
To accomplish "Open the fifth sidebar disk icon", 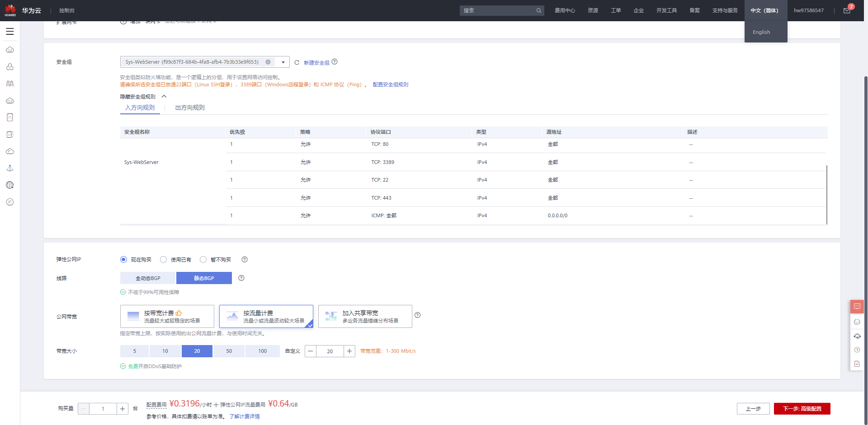I will [10, 117].
